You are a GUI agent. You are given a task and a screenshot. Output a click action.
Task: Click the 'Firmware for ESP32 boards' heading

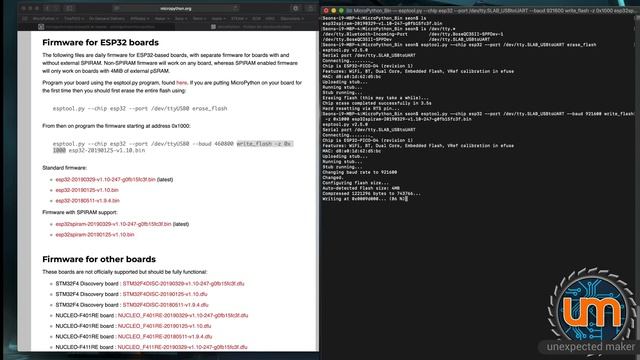100,42
